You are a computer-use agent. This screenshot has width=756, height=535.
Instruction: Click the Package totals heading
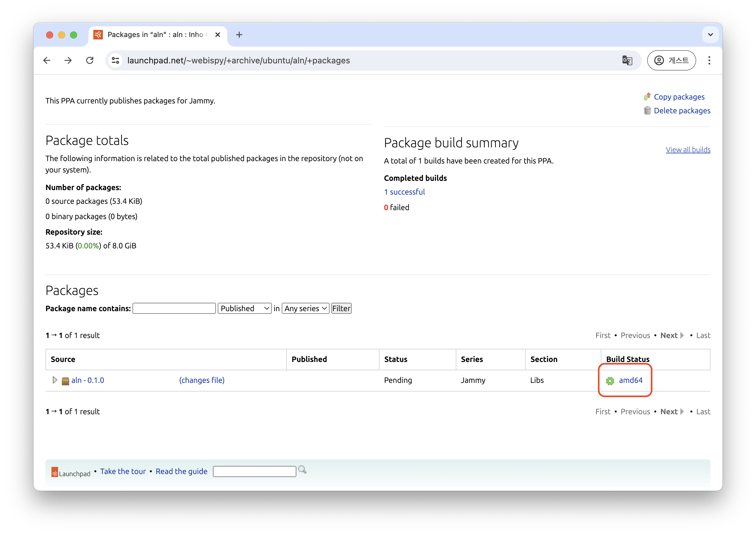coord(87,140)
